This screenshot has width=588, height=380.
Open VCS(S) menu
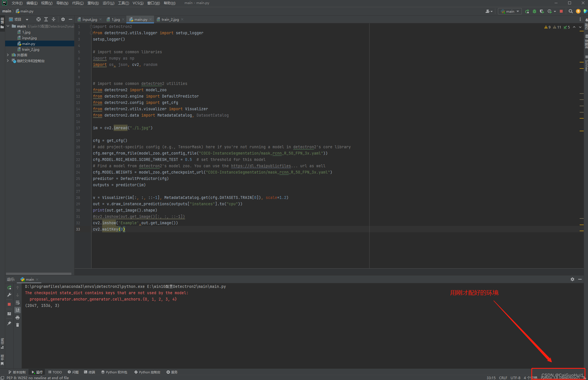[138, 3]
